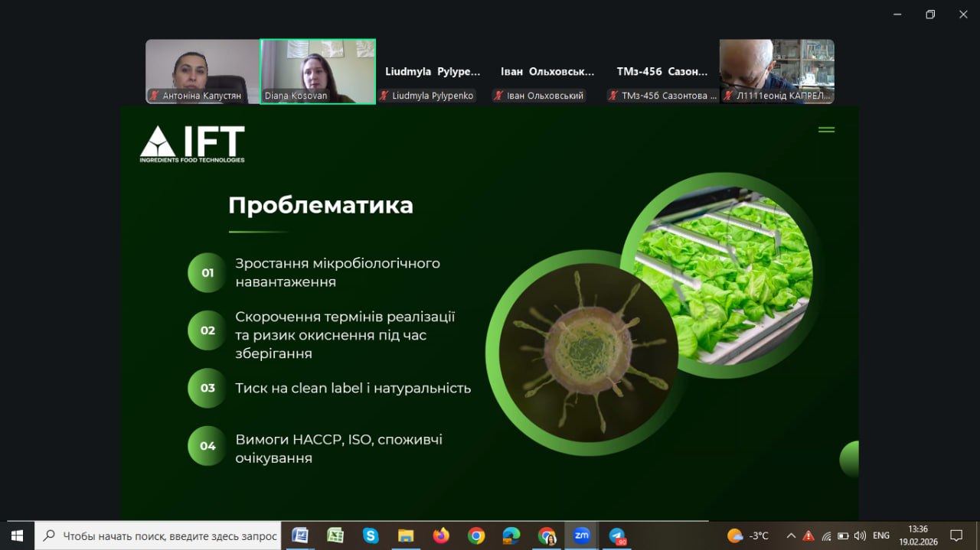Select Антоніна Капустян's video thumbnail
The height and width of the screenshot is (550, 980).
tap(203, 71)
